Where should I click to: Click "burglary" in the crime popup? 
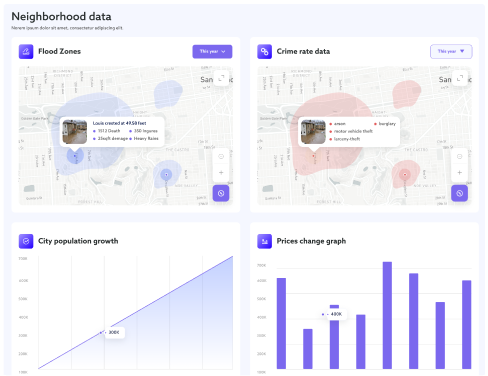tap(387, 124)
